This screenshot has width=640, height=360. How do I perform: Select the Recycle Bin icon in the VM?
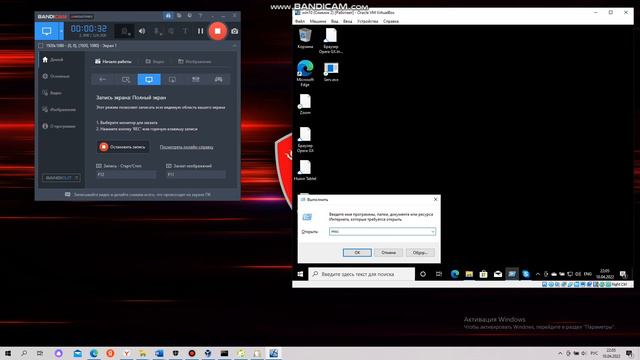[305, 38]
